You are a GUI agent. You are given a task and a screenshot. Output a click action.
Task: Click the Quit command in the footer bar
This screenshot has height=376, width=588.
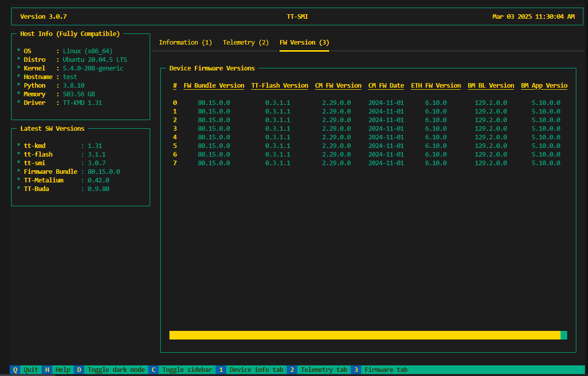(x=30, y=369)
